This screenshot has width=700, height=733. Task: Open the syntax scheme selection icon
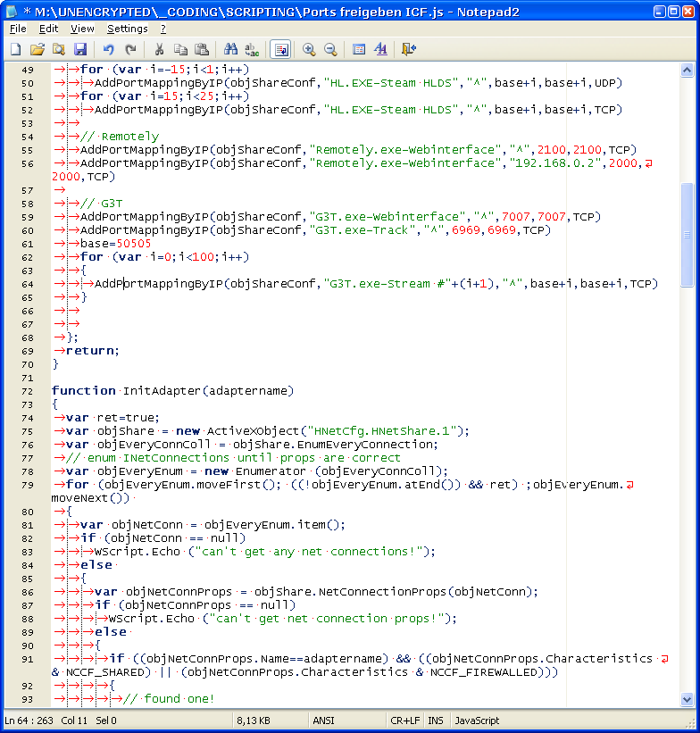[x=359, y=49]
